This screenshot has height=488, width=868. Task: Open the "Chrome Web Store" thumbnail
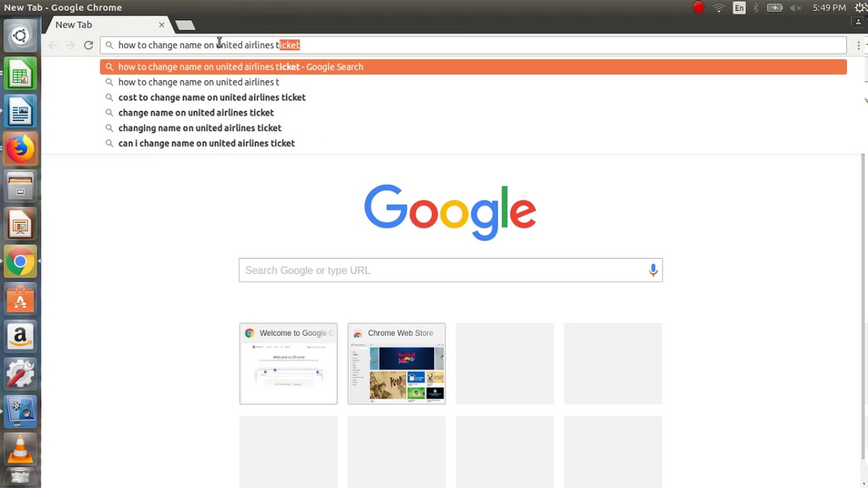click(397, 364)
